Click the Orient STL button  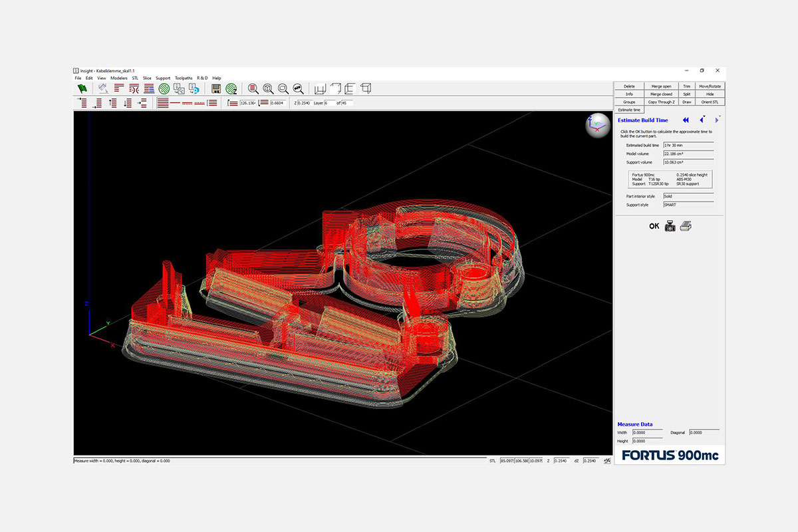click(710, 102)
